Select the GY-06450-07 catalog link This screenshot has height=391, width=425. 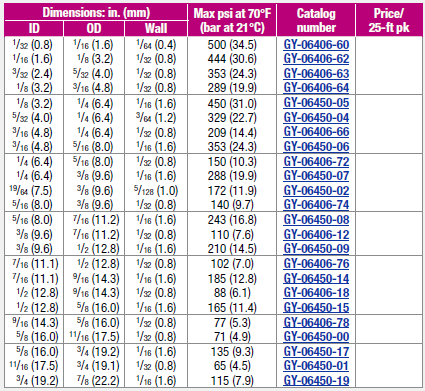pos(316,176)
